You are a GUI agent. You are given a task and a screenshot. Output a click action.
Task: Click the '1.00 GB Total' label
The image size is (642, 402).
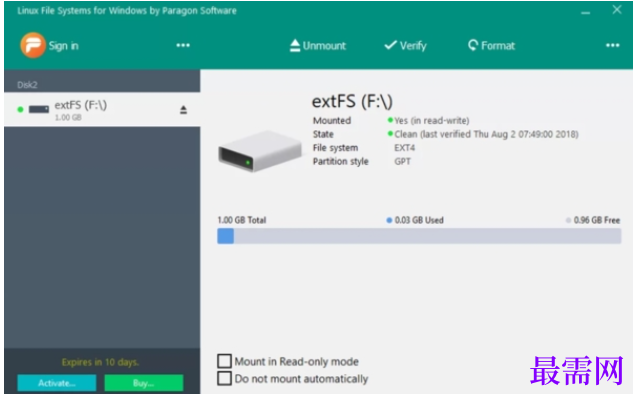[x=242, y=220]
